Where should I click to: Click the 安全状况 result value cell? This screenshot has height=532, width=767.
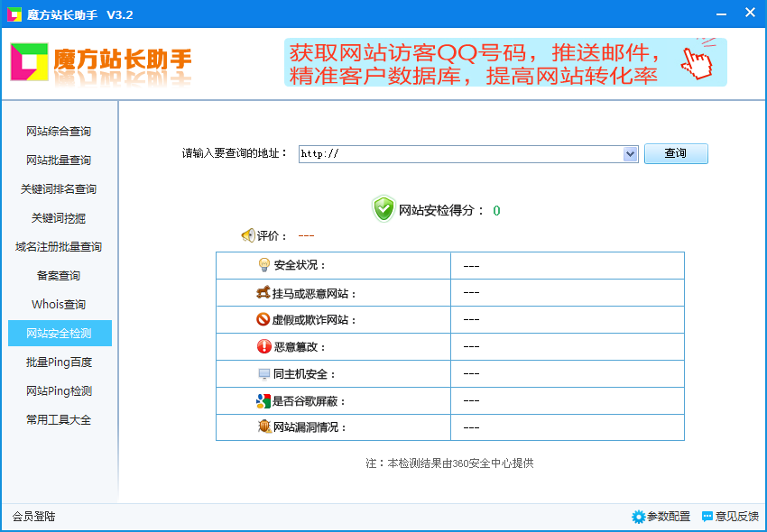coord(568,265)
